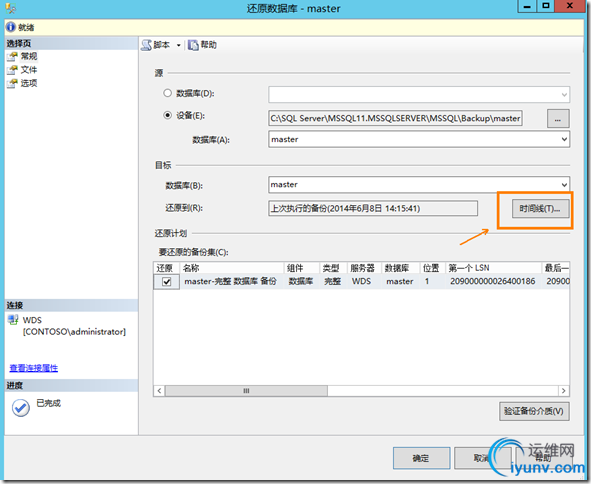Click the 第一个 LSN column header
591x484 pixels.
click(493, 268)
